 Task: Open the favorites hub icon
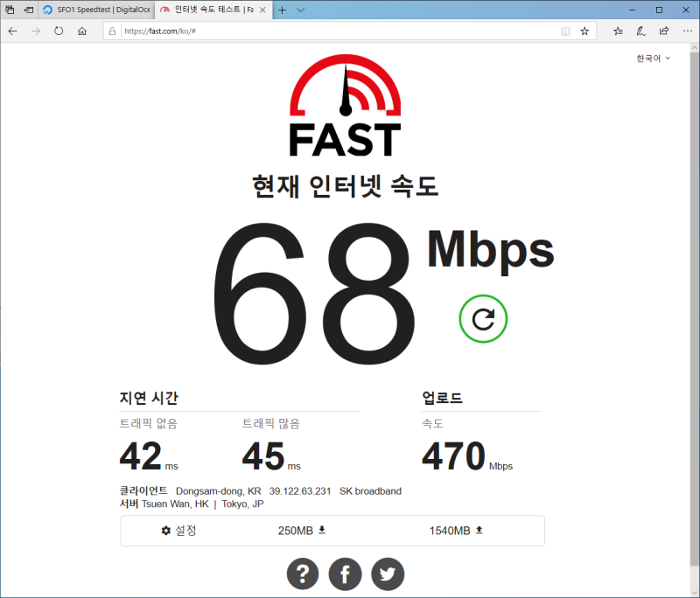pos(618,31)
